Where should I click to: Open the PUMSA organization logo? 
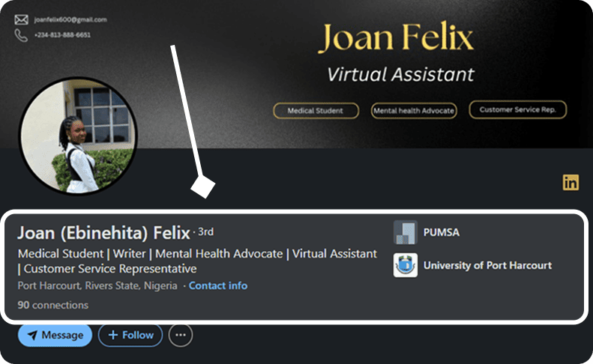(x=406, y=232)
